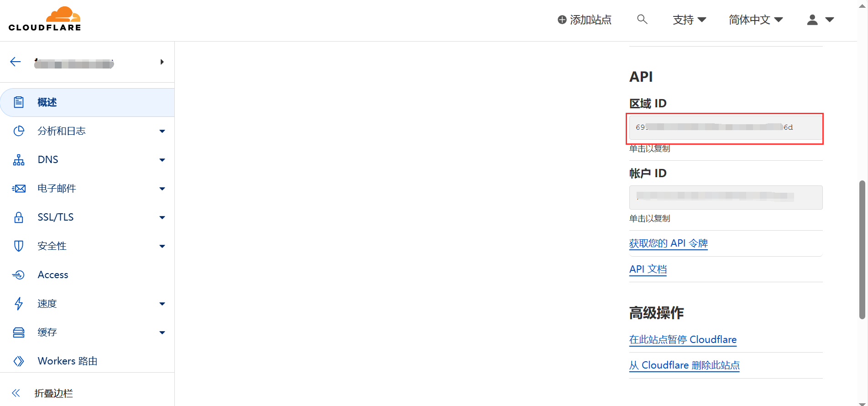Expand the 分析和日志 submenu arrow

click(x=162, y=132)
